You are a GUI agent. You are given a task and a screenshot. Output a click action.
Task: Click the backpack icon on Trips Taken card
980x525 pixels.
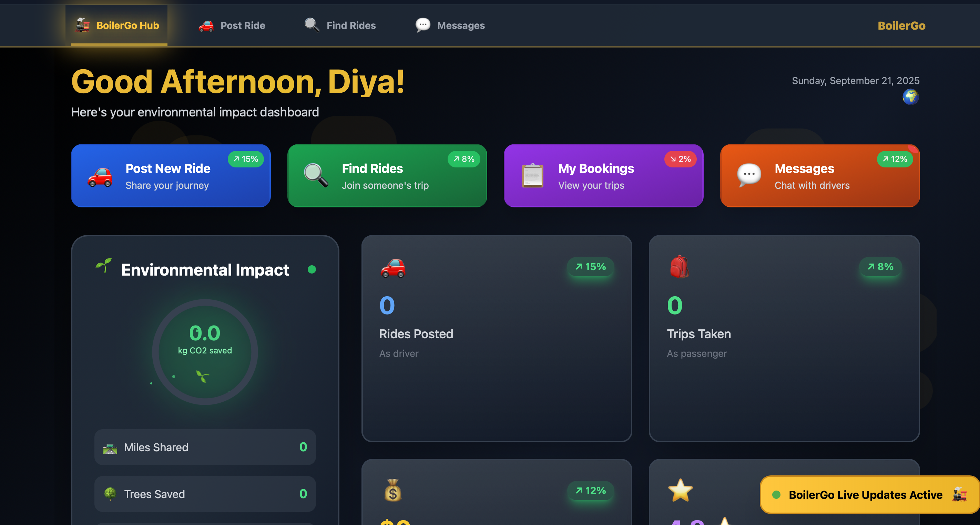679,267
